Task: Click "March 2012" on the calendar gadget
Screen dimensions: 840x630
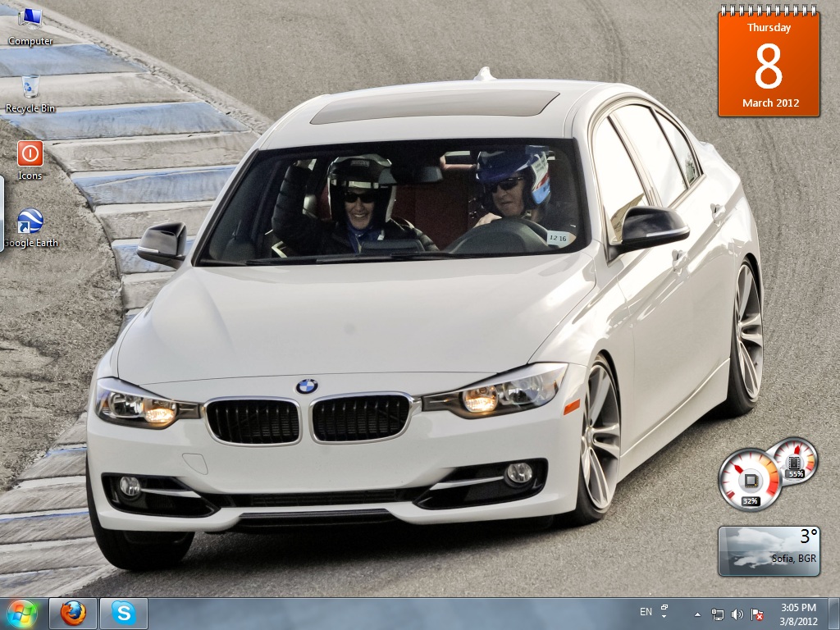Action: coord(770,103)
